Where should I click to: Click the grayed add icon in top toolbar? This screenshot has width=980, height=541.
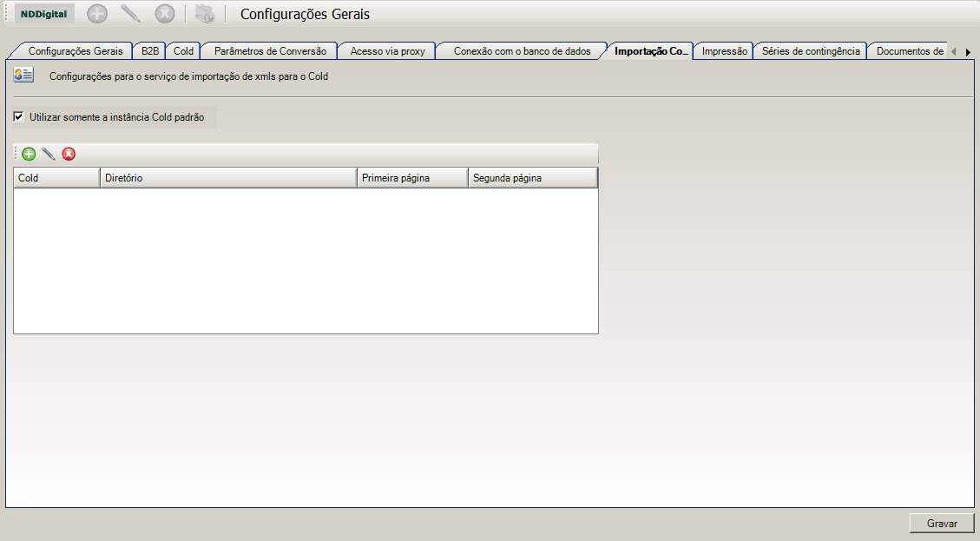click(x=97, y=14)
